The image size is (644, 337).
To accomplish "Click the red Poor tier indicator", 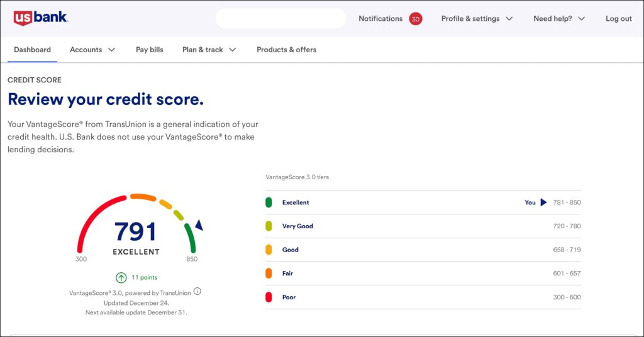I will [x=269, y=297].
